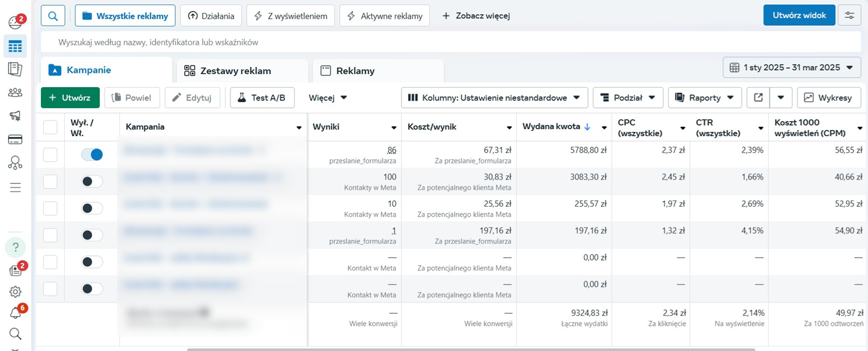
Task: Click Zobacz więcej to show more views
Action: [476, 16]
